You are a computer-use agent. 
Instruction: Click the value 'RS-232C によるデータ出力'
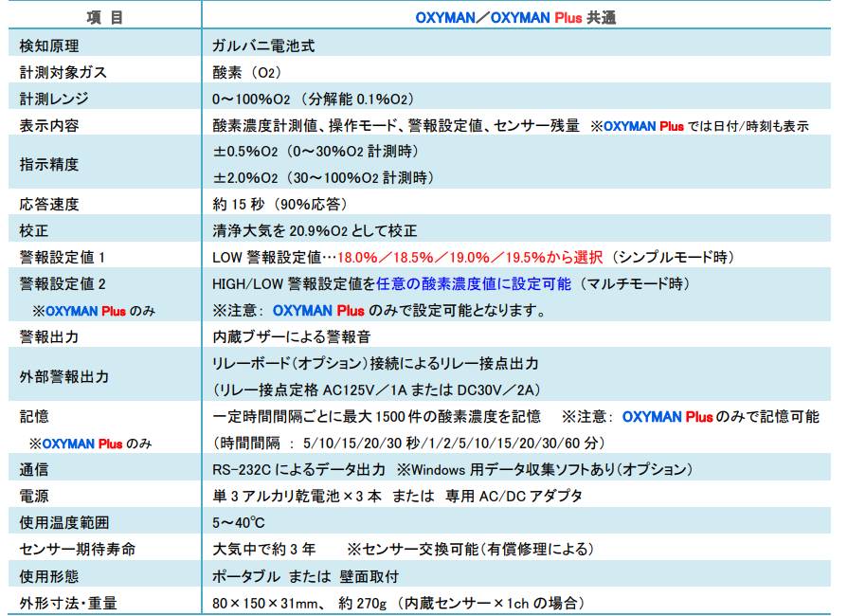point(298,469)
